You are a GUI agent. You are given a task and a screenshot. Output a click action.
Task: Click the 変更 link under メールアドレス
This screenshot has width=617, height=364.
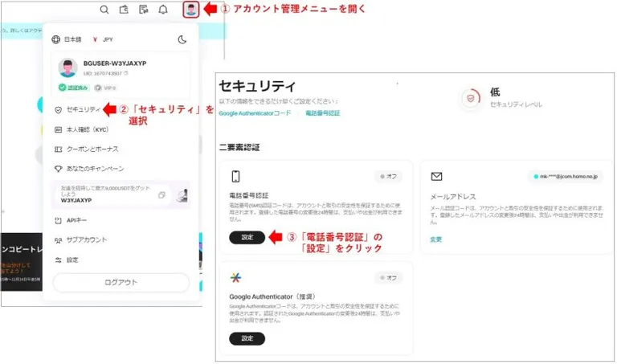tap(435, 239)
